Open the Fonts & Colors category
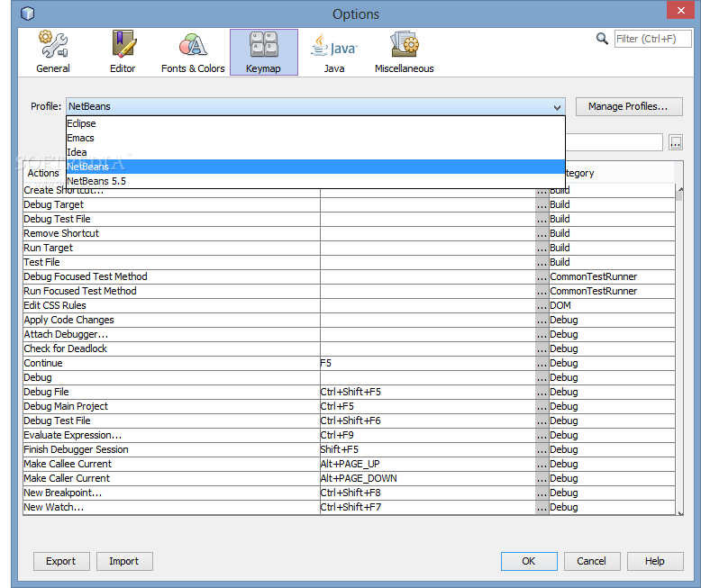The image size is (701, 588). coord(193,52)
